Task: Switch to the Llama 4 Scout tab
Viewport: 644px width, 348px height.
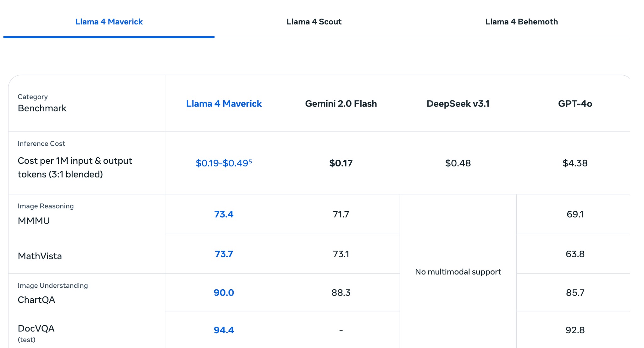Action: [314, 22]
